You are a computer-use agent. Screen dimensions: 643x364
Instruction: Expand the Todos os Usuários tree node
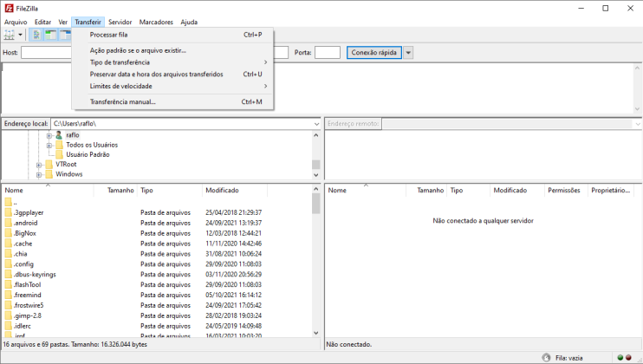(49, 145)
